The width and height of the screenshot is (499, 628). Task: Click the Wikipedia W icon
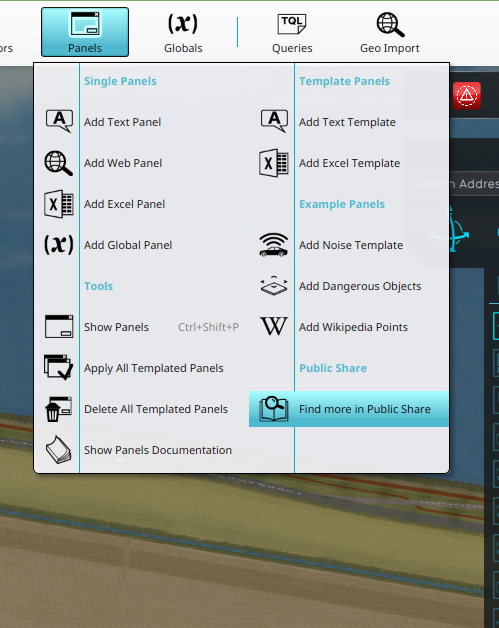point(274,326)
